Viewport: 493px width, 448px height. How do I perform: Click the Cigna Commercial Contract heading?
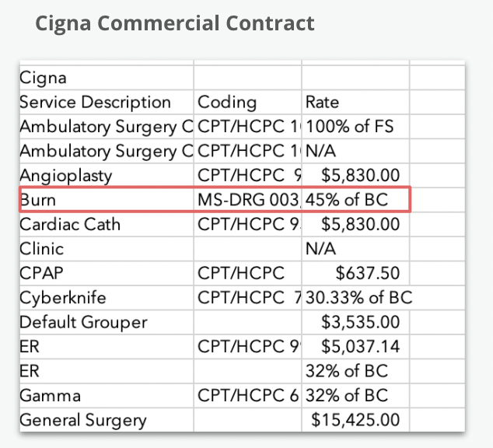[x=175, y=23]
